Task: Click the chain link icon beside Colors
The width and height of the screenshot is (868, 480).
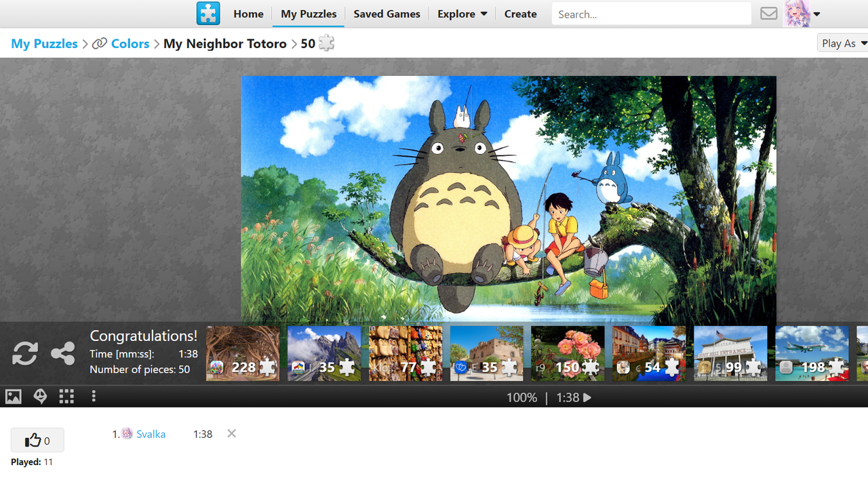Action: pyautogui.click(x=100, y=43)
